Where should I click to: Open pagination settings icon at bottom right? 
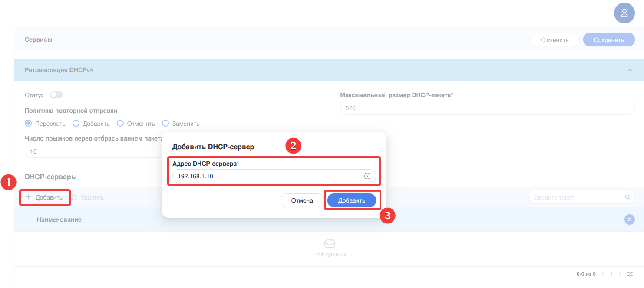click(x=630, y=274)
